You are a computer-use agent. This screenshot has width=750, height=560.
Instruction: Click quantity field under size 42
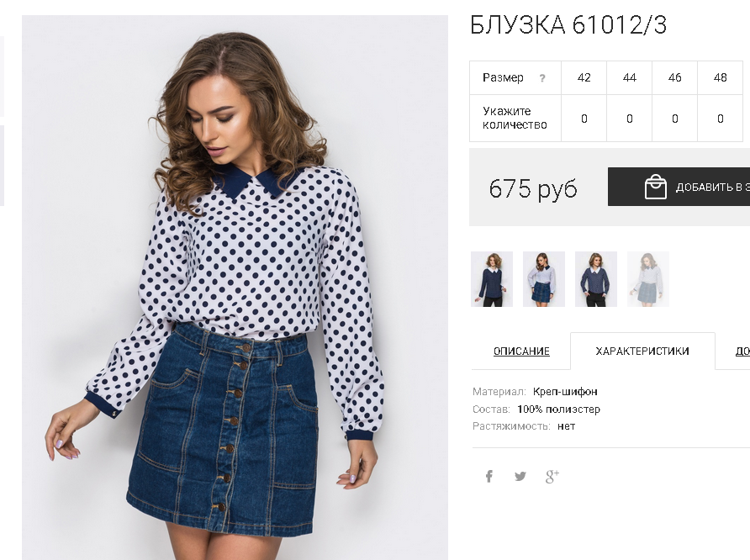[x=584, y=119]
